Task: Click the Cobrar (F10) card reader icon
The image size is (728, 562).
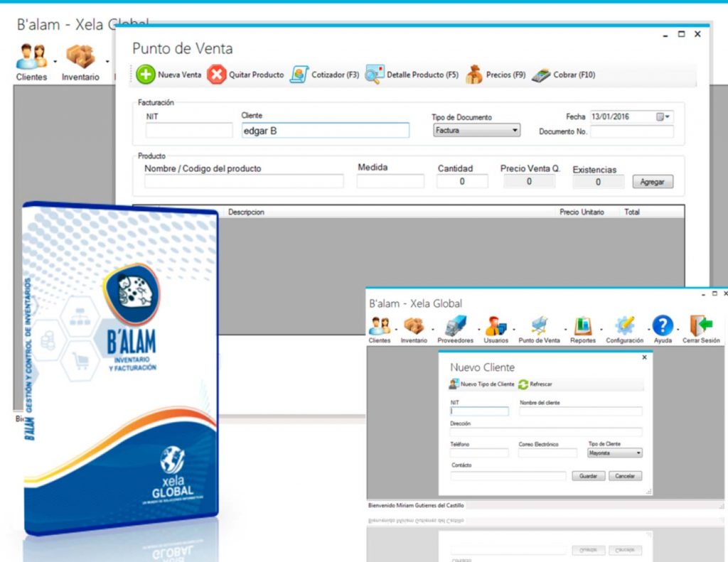Action: [541, 75]
